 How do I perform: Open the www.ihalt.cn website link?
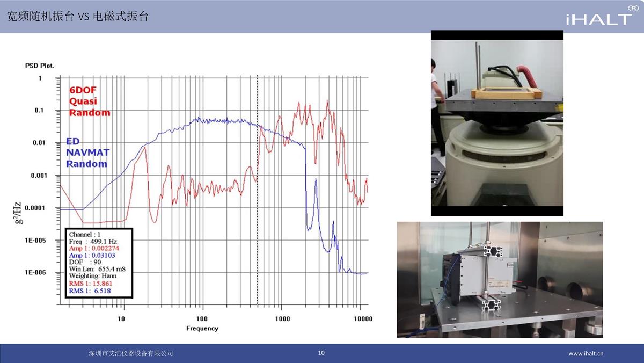(x=586, y=353)
